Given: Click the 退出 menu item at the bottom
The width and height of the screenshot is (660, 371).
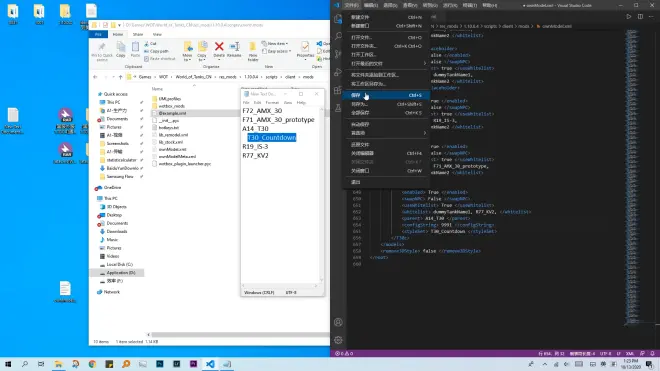Looking at the screenshot, I should click(386, 182).
